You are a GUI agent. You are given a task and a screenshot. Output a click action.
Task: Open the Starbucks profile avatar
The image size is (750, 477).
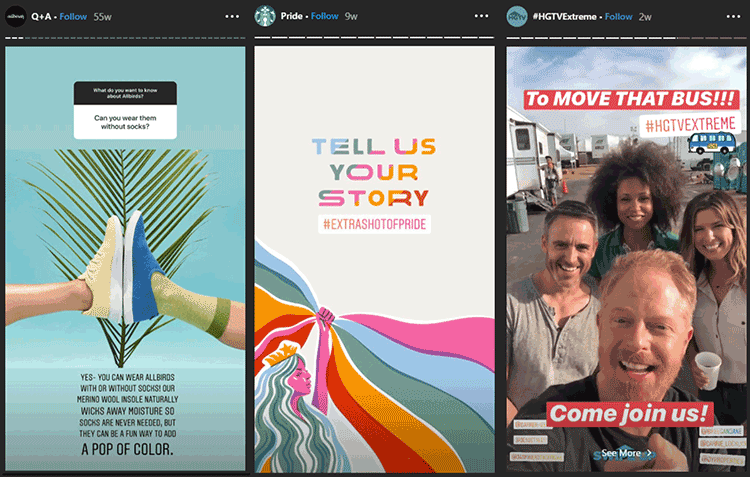tap(265, 16)
